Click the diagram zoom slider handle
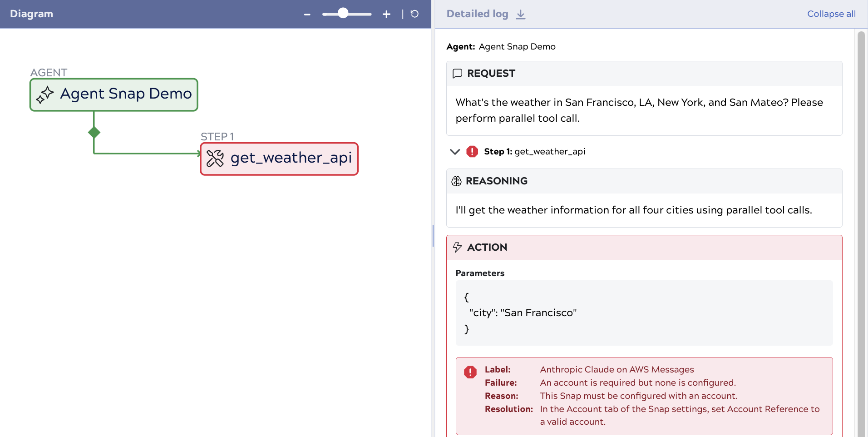 343,14
